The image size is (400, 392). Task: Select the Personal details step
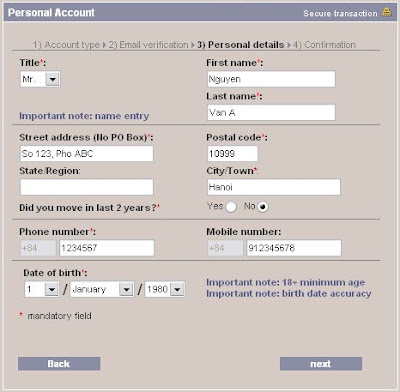point(240,45)
